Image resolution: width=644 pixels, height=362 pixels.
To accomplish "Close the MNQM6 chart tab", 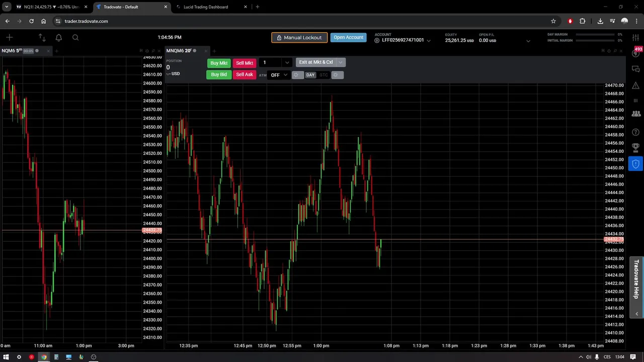I will 206,51.
